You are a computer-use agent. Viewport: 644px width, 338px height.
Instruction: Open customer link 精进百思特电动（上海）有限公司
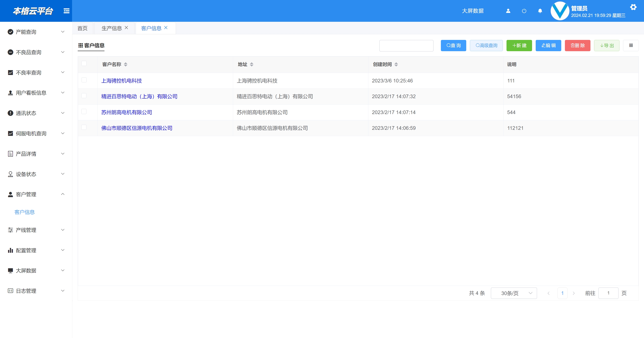[x=139, y=96]
